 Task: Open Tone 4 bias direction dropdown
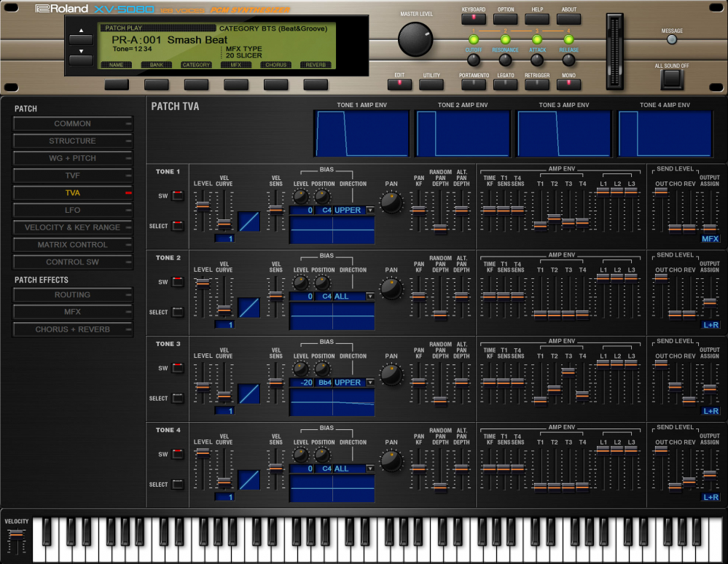[370, 469]
